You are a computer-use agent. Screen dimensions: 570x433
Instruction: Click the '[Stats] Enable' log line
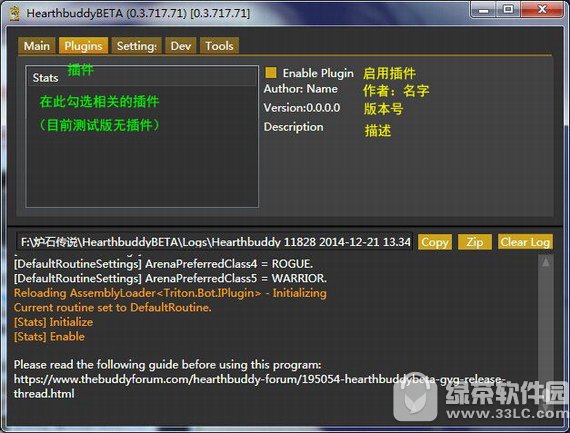[x=49, y=336]
